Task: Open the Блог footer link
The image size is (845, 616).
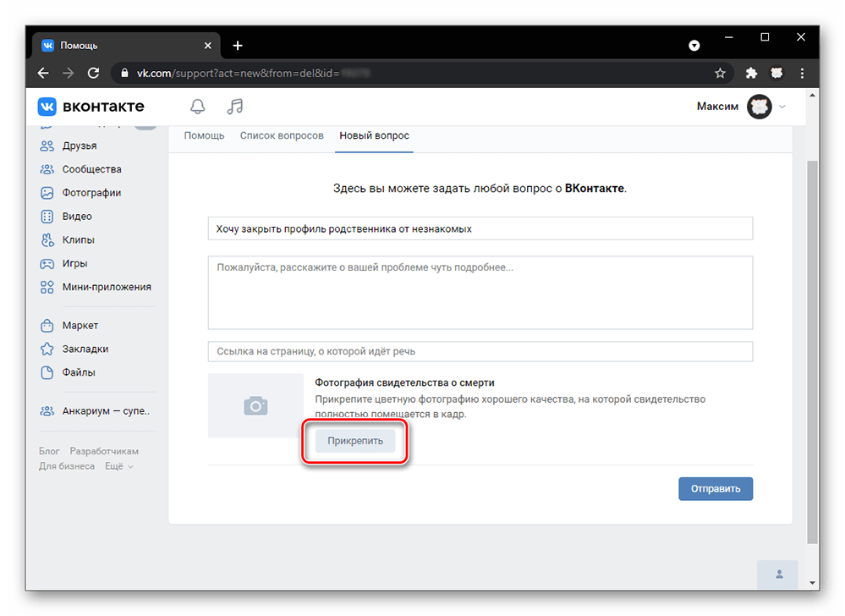Action: tap(49, 451)
